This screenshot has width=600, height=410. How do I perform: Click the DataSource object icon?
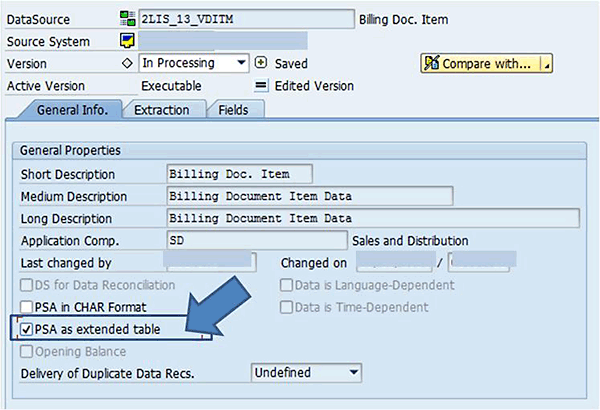(x=127, y=19)
